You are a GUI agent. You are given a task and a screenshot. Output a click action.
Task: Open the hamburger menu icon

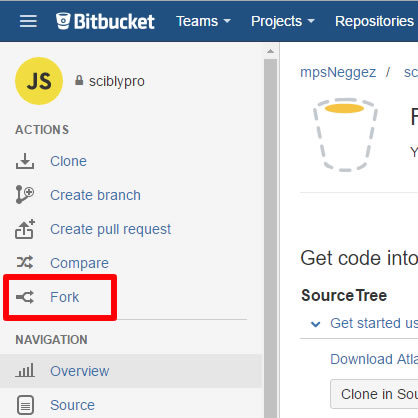coord(28,21)
